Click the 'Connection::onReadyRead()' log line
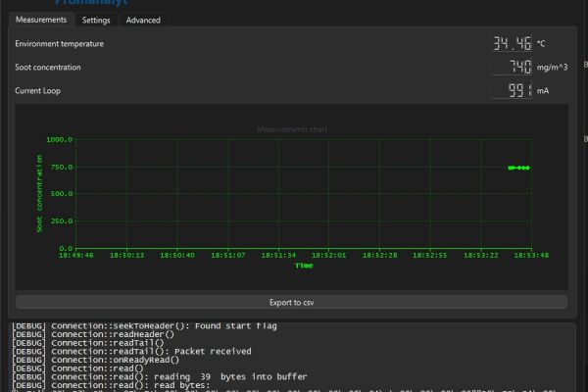Viewport: 588px width, 392px height. [x=96, y=360]
